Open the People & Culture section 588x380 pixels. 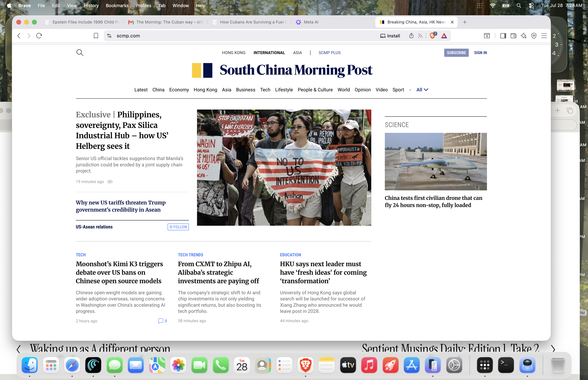tap(315, 90)
